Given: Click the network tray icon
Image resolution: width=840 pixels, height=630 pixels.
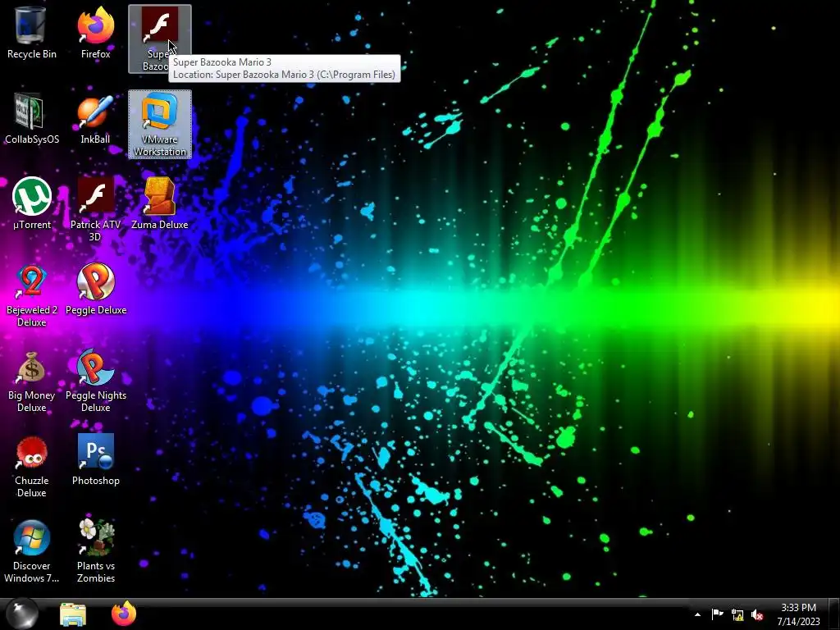Looking at the screenshot, I should (x=737, y=615).
